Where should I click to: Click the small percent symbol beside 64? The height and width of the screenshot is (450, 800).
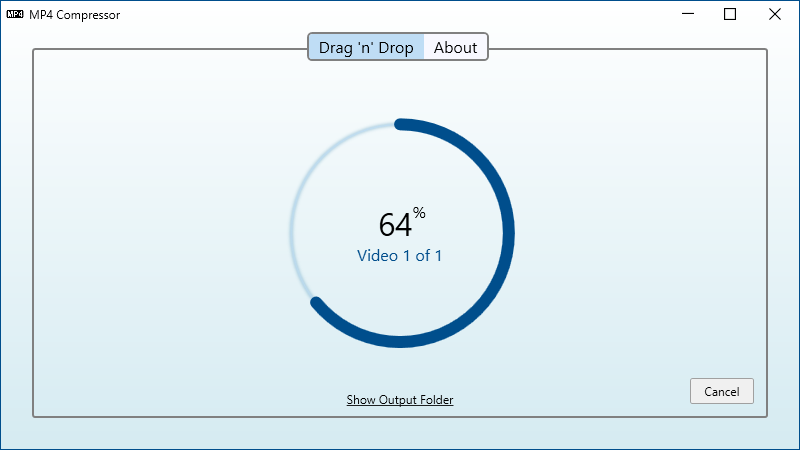coord(419,213)
